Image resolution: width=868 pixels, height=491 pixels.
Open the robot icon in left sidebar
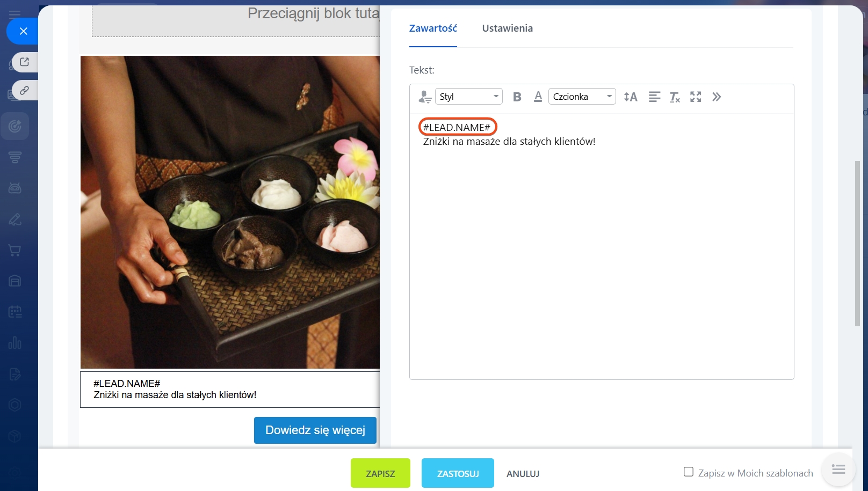pos(15,188)
